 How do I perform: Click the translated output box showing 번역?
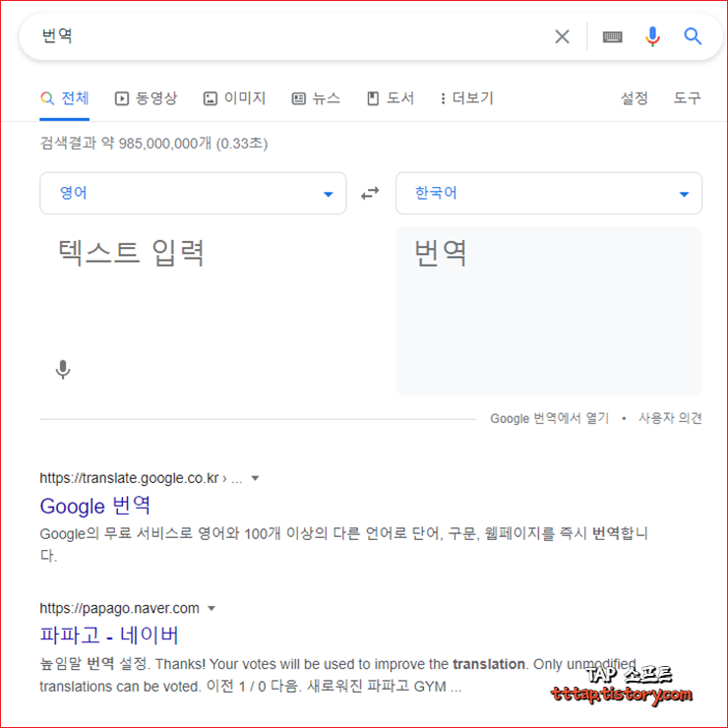[x=548, y=311]
